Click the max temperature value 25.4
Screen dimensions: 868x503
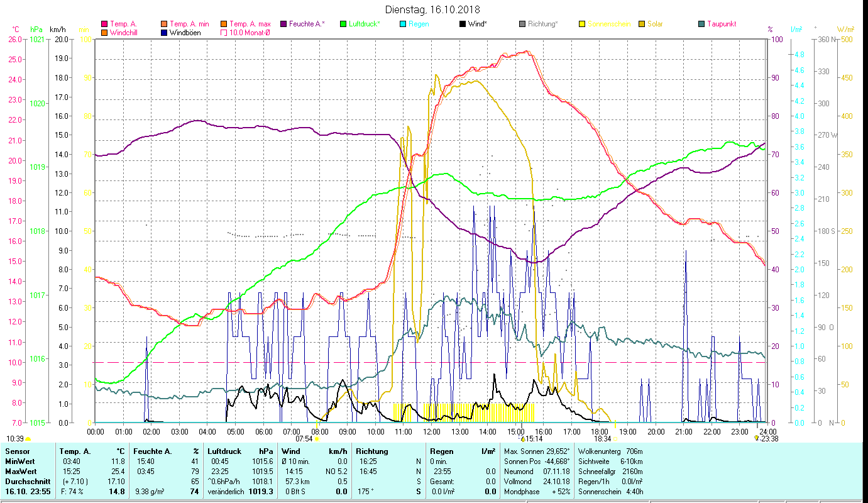click(x=118, y=471)
